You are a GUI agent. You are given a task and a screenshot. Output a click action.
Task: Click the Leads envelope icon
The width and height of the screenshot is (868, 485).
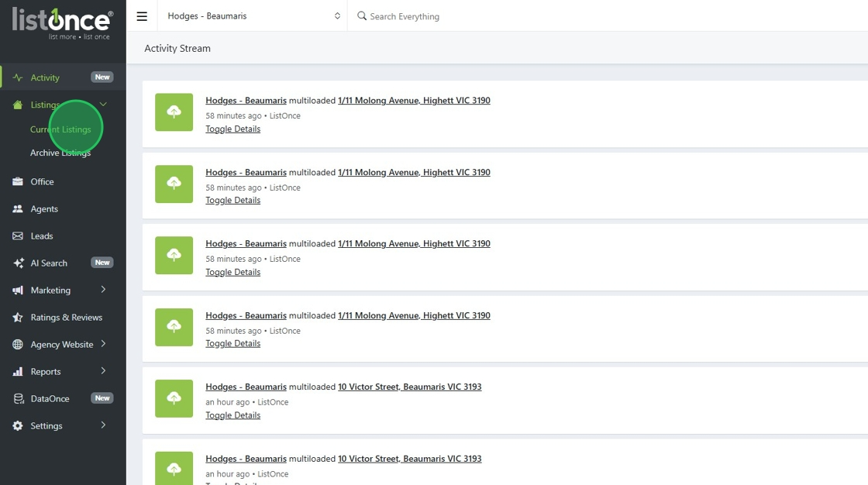tap(18, 236)
